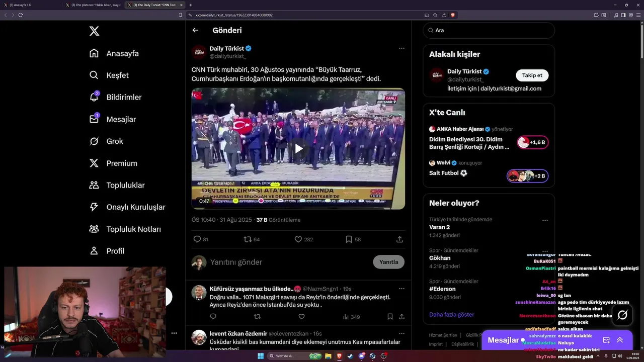Image resolution: width=644 pixels, height=362 pixels.
Task: Click the reply icon with 81 count
Action: click(x=201, y=239)
